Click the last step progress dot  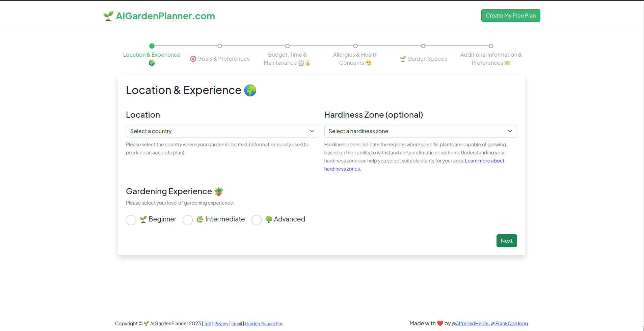(491, 46)
